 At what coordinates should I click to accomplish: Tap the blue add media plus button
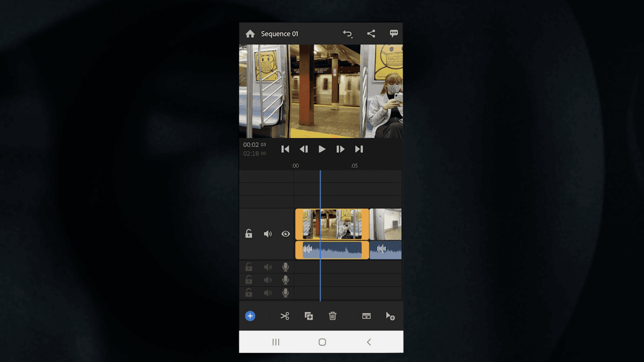click(x=250, y=316)
